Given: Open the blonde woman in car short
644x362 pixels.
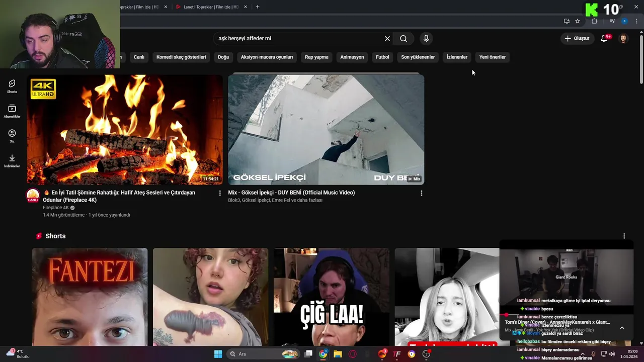Looking at the screenshot, I should point(447,297).
